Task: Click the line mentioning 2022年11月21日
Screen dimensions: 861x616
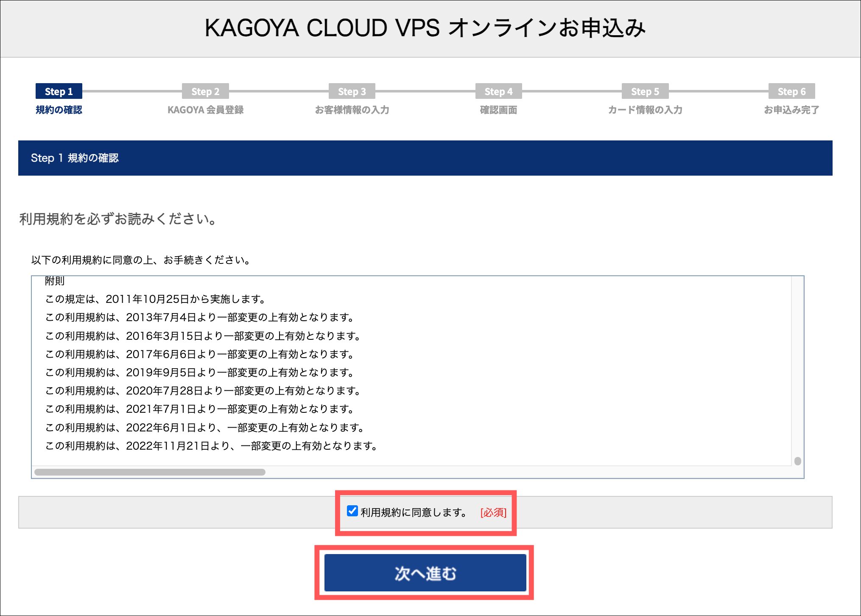Action: click(x=211, y=446)
